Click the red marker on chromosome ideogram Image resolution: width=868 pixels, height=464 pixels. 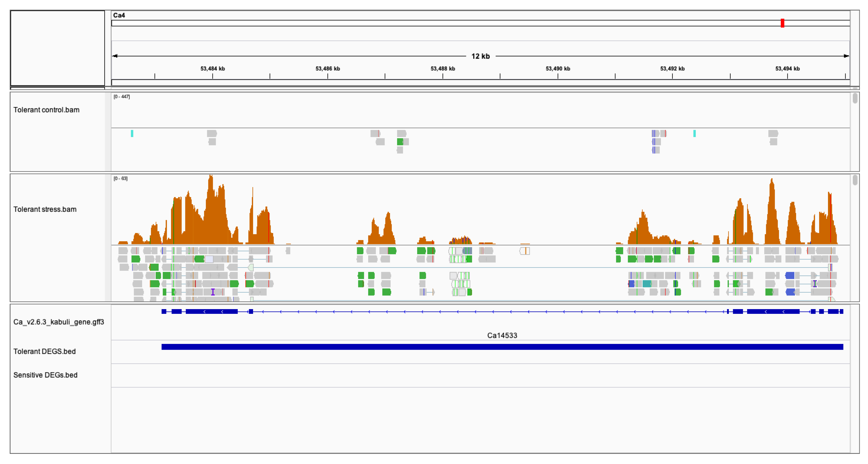point(782,23)
